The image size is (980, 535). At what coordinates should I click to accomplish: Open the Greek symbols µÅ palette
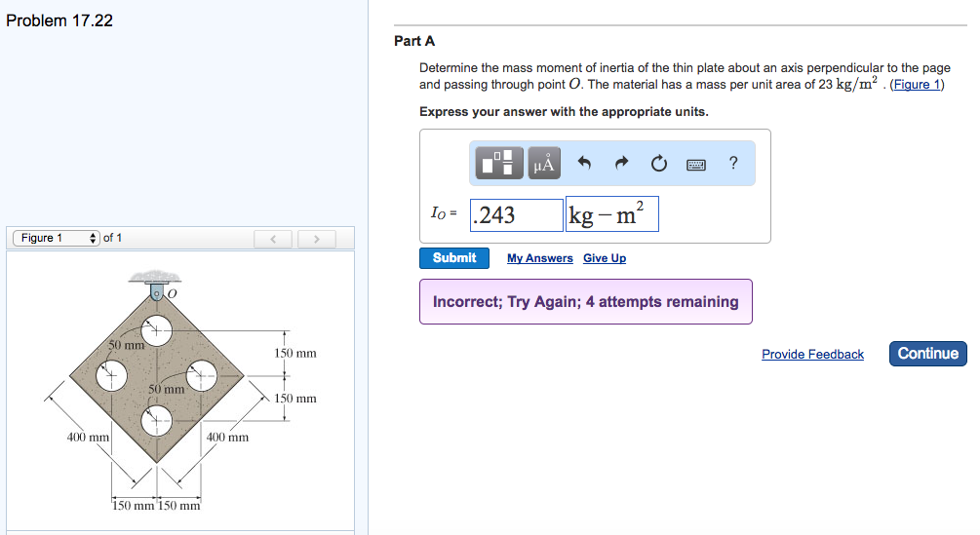[544, 163]
